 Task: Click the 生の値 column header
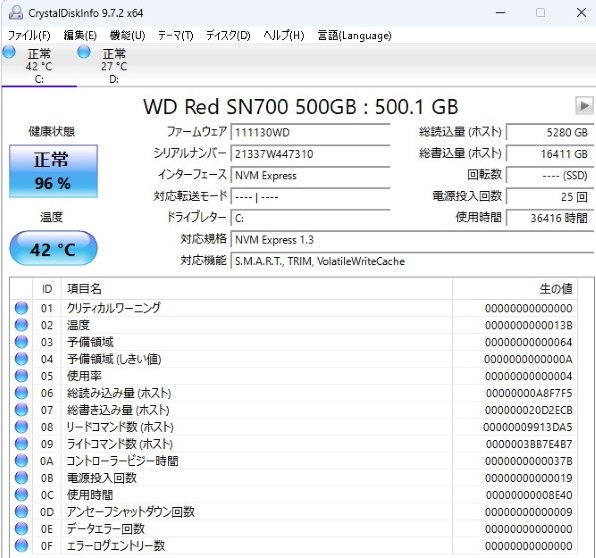click(x=514, y=289)
